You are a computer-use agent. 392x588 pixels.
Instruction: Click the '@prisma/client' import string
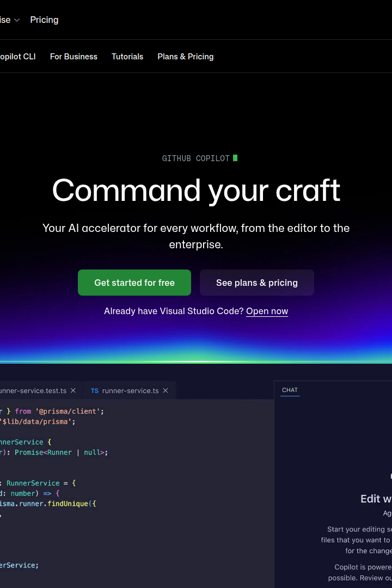[68, 412]
